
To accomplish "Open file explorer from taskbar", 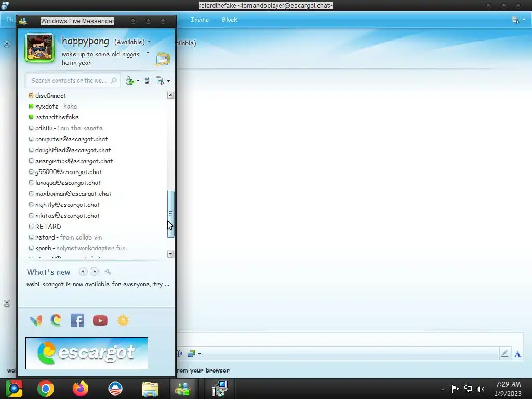I will pyautogui.click(x=150, y=389).
